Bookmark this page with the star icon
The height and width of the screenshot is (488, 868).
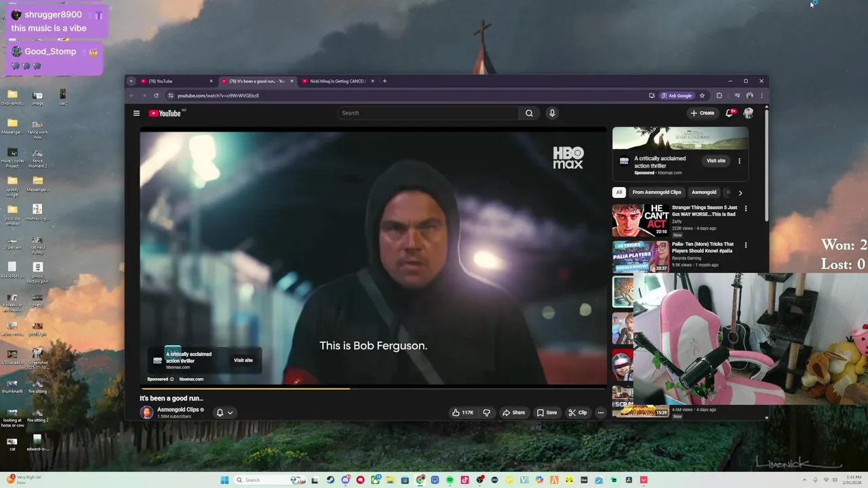(x=702, y=96)
